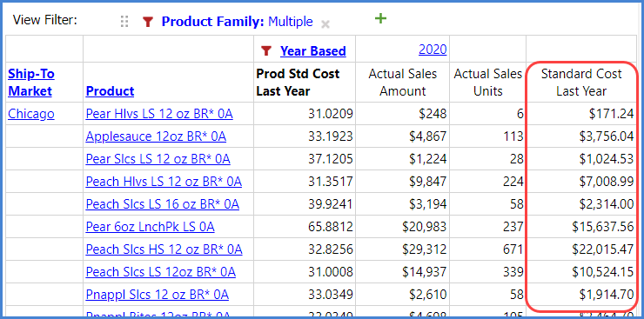Select Pear 6oz LnchPk LS 0A product
This screenshot has width=644, height=319.
[x=150, y=226]
